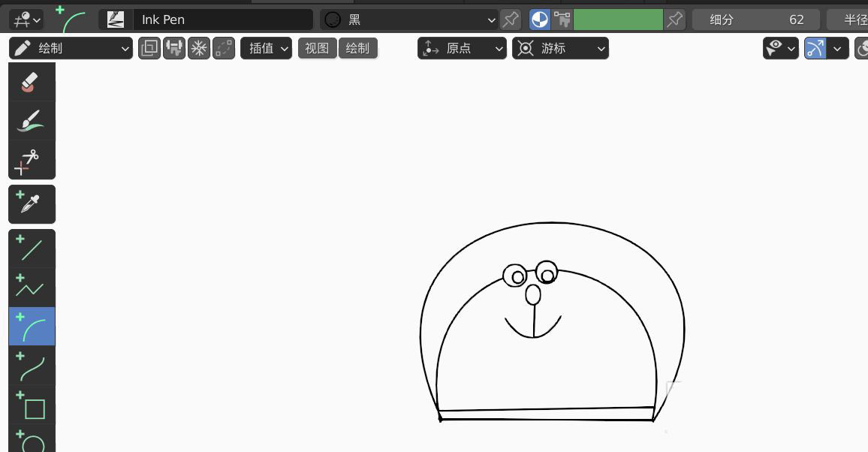Screen dimensions: 868x452
Task: Adjust the 细分 62 value field
Action: tap(756, 20)
